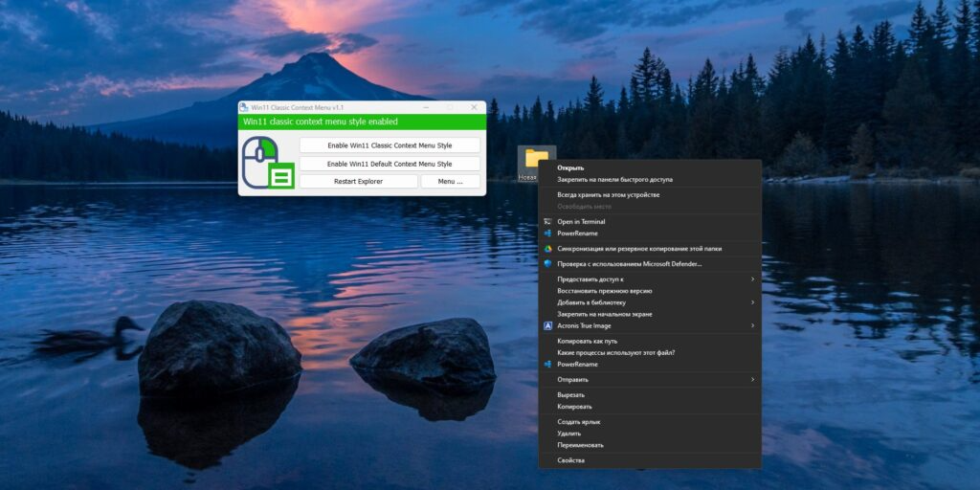Click the green status banner text
This screenshot has width=980, height=490.
321,122
